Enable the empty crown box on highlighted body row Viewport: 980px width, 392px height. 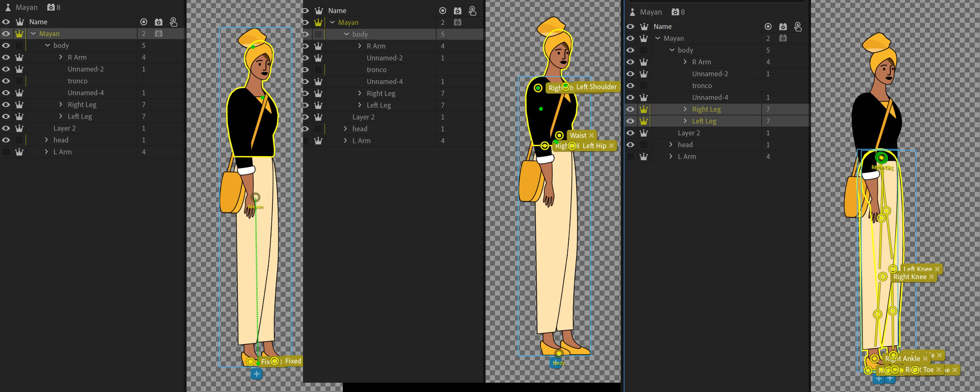pos(319,34)
